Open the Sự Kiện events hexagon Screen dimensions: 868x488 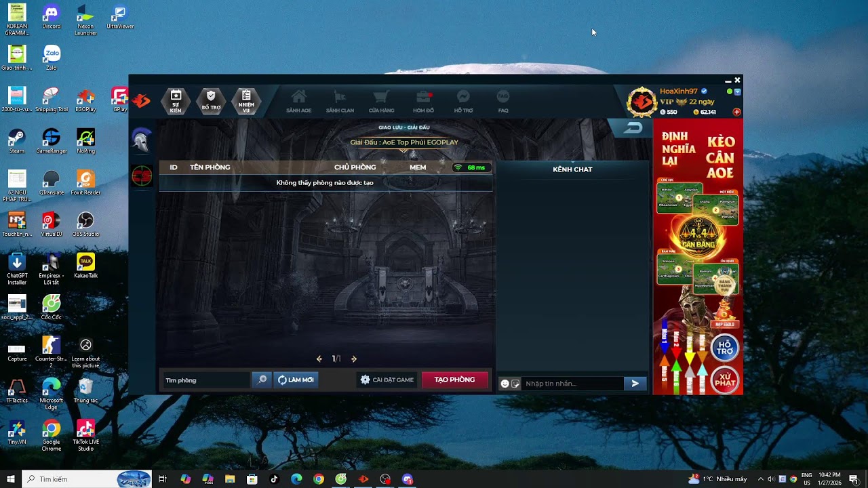click(x=176, y=101)
